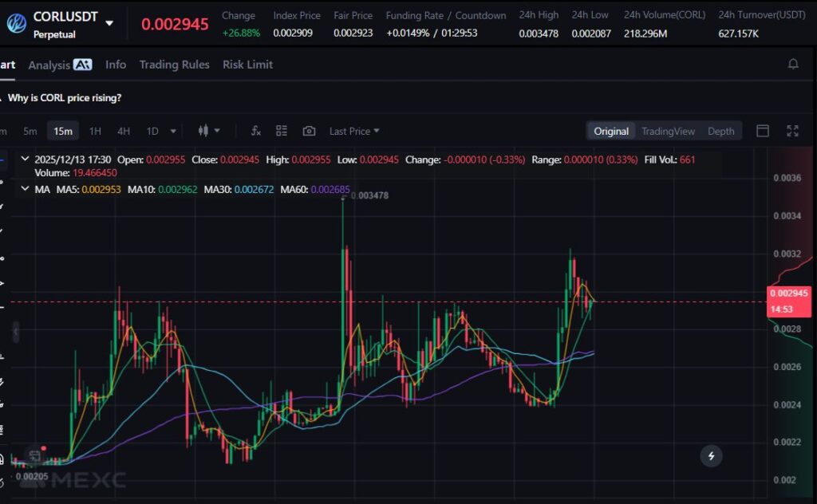Screen dimensions: 817x504
Task: Switch chart to TradingView mode
Action: 668,131
